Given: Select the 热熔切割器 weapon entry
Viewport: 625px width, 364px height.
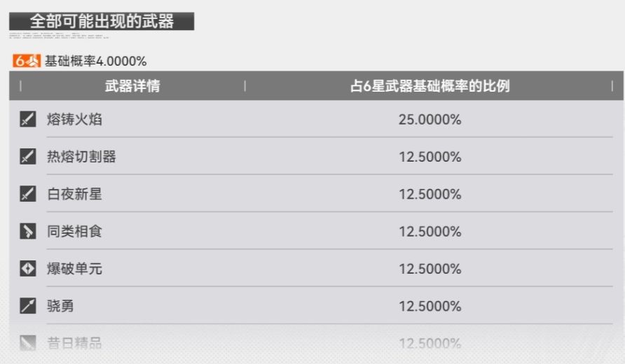Looking at the screenshot, I should tap(81, 157).
